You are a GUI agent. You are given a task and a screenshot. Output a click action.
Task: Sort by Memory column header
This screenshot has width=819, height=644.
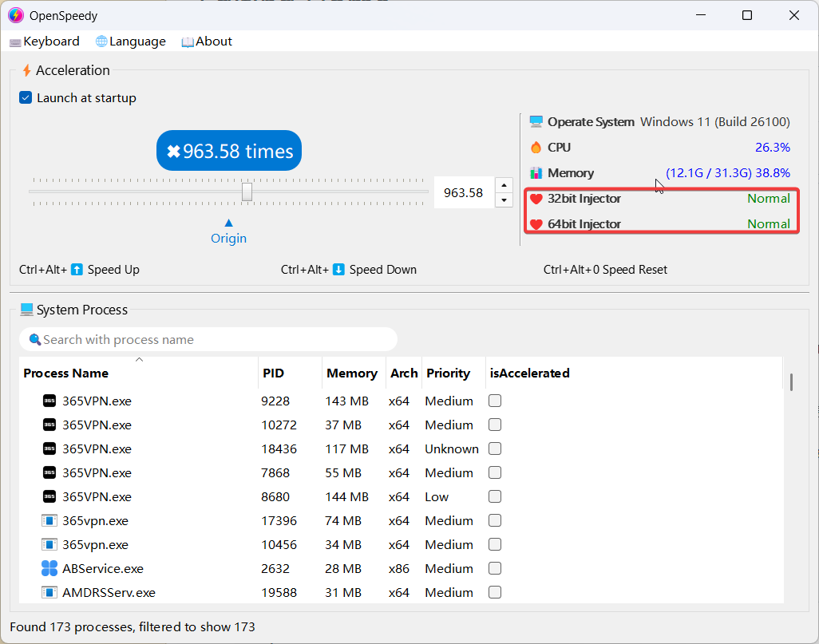(x=352, y=373)
